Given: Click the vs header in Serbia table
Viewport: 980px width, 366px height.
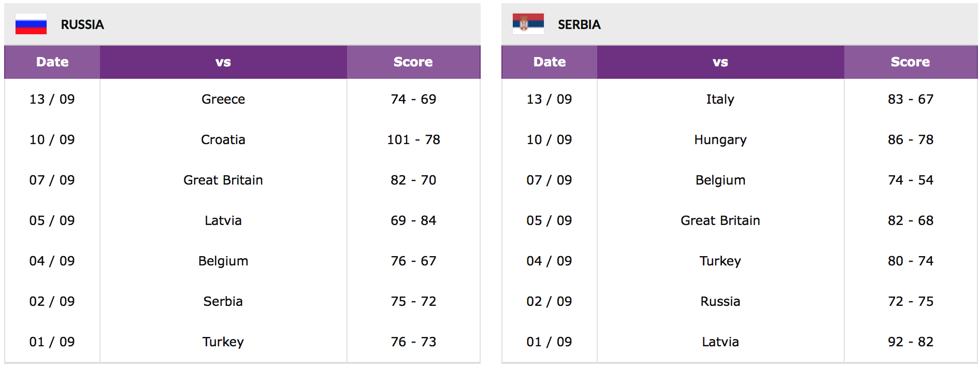Looking at the screenshot, I should pyautogui.click(x=720, y=62).
